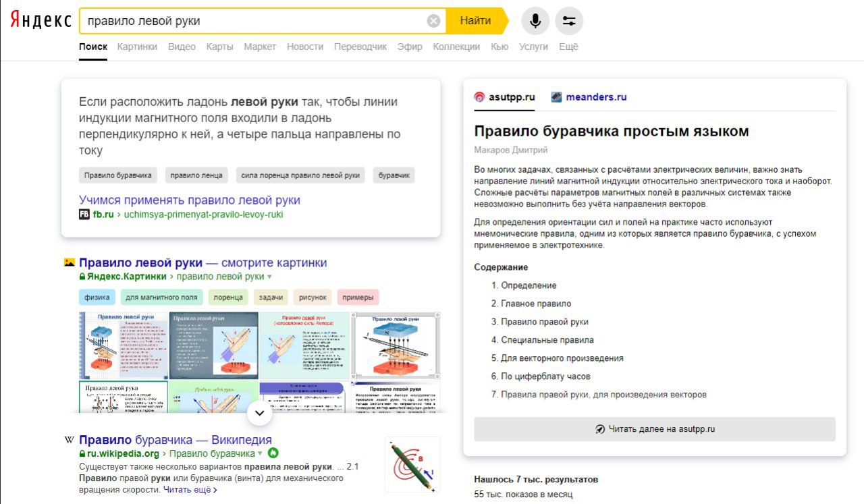Viewport: 864px width, 504px height.
Task: Select the 'задачи' image filter tag
Action: click(x=271, y=298)
